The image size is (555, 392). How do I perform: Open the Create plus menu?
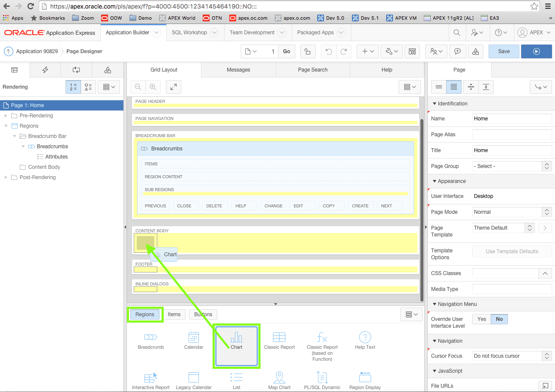(368, 51)
